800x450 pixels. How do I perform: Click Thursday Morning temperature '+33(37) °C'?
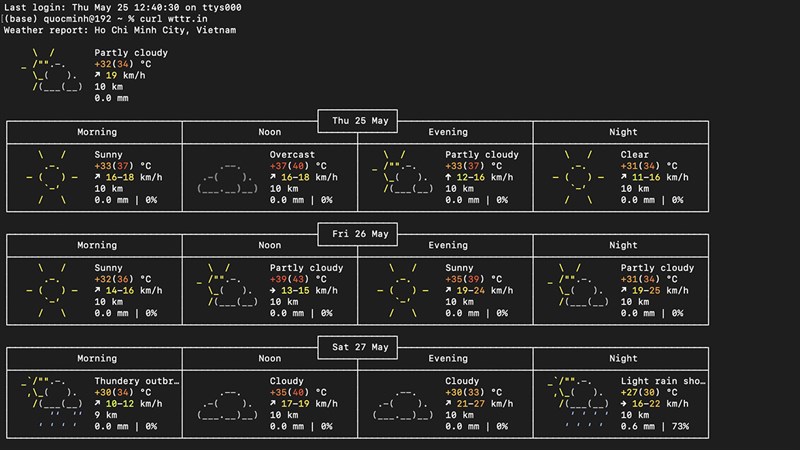pyautogui.click(x=122, y=166)
